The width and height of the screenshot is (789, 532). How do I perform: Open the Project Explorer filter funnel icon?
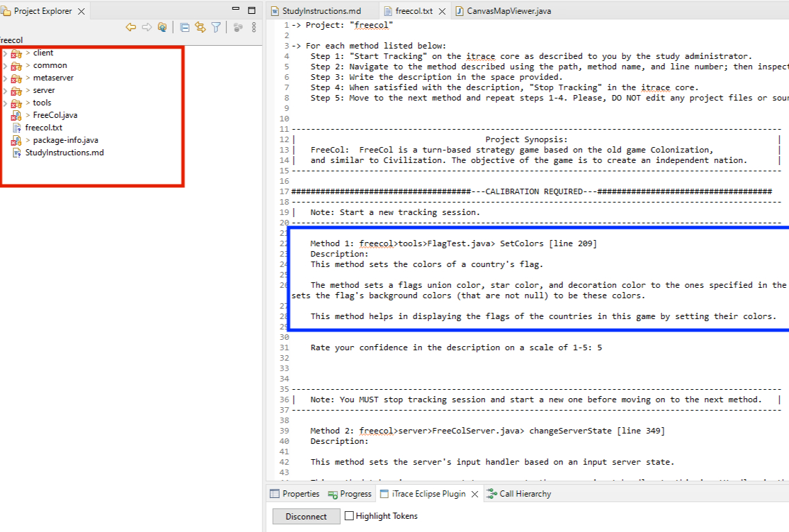(216, 27)
